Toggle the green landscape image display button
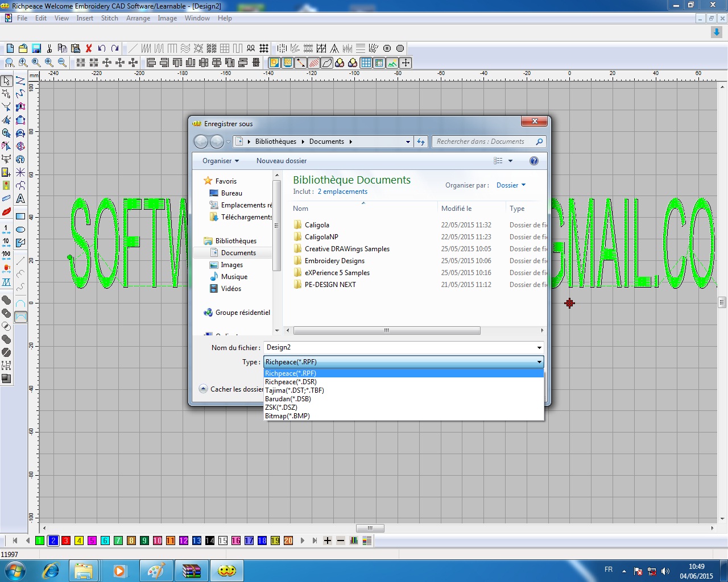The image size is (728, 582). [392, 63]
